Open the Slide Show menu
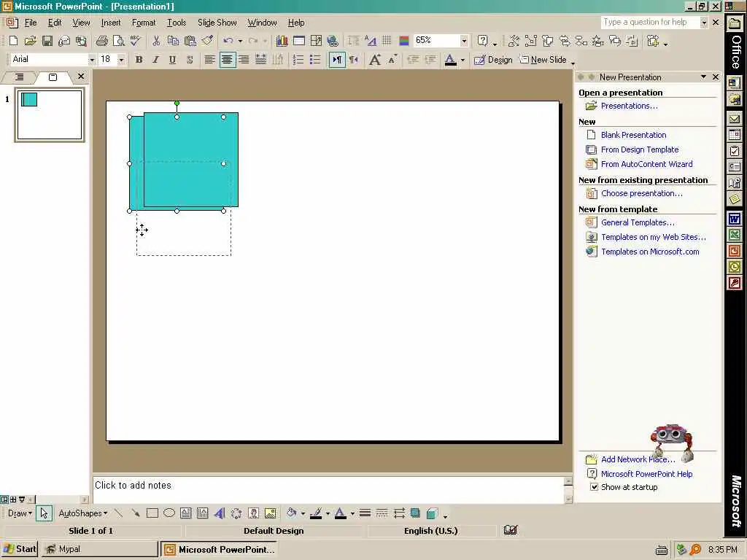This screenshot has width=747, height=560. point(217,23)
